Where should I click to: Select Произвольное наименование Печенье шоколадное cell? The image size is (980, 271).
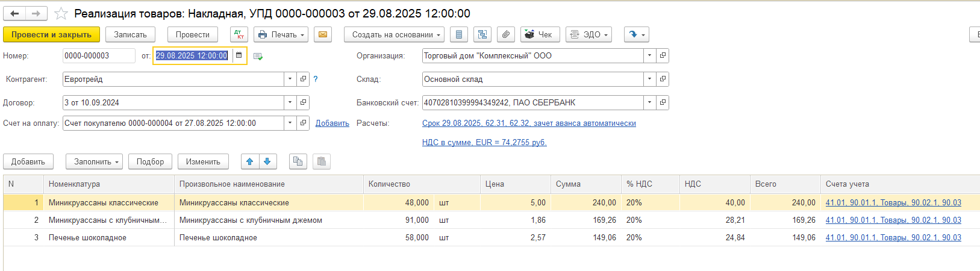pos(269,237)
